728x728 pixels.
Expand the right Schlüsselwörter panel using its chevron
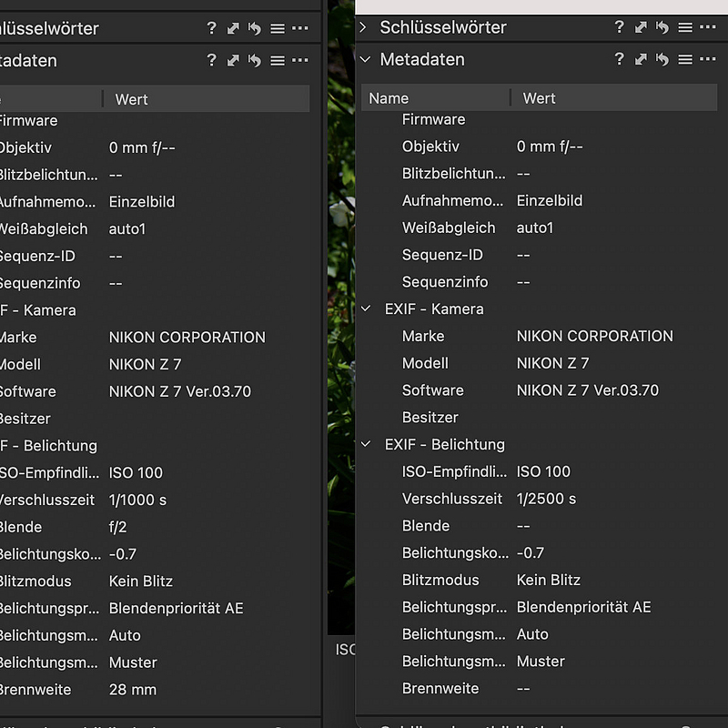point(365,27)
